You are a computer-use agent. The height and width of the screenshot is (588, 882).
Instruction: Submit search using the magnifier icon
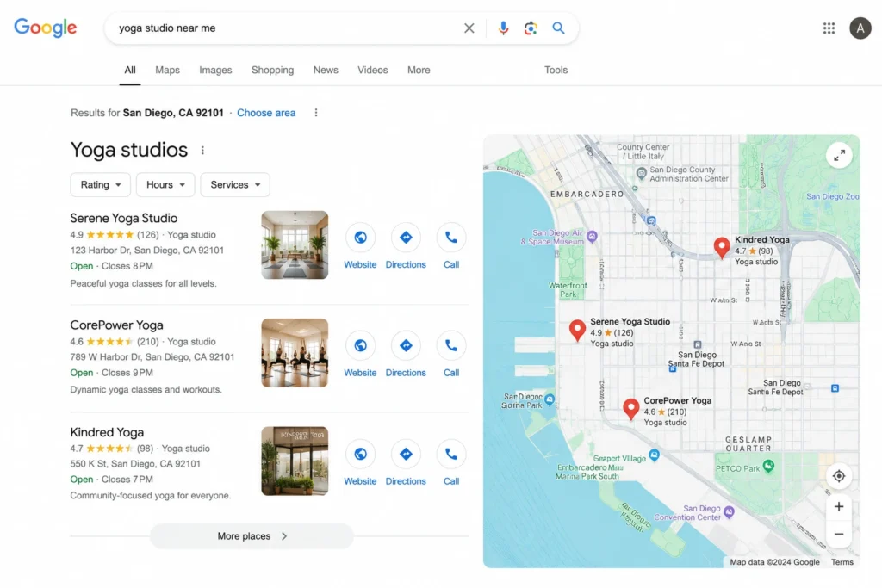pyautogui.click(x=558, y=28)
